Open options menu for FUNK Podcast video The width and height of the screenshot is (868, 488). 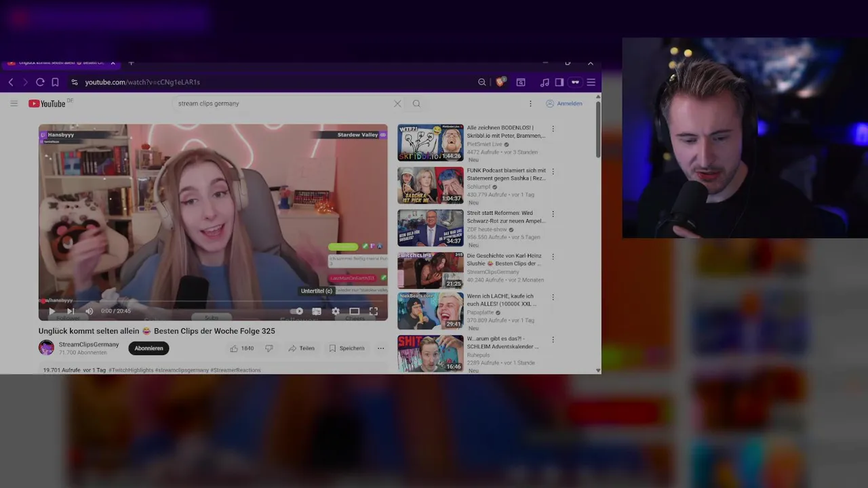click(x=553, y=171)
